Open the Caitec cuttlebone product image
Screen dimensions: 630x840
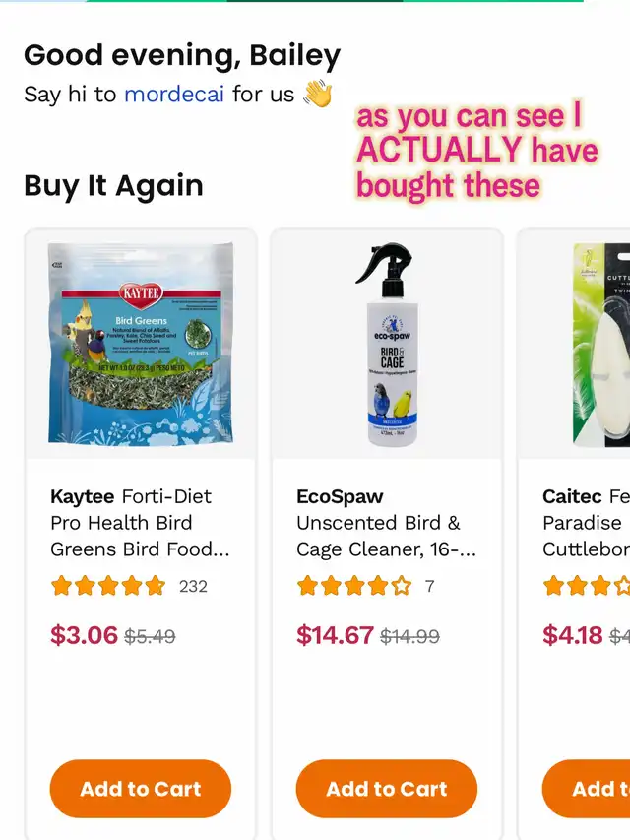601,345
